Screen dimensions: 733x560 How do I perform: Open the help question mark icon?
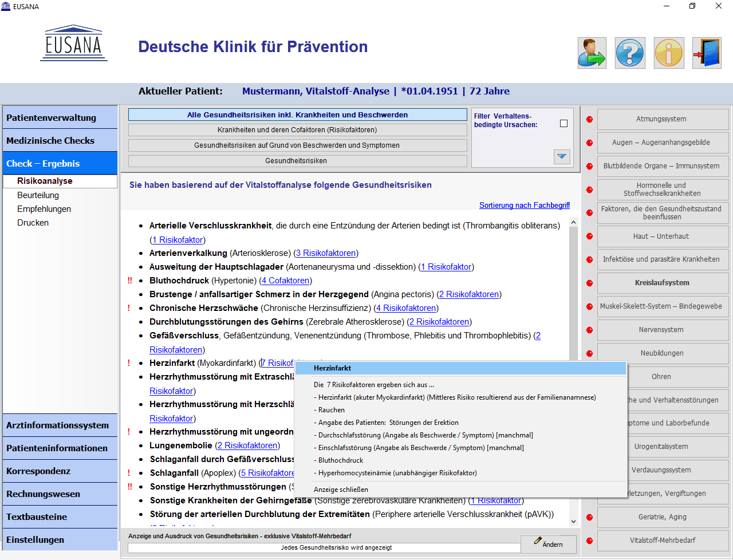(630, 53)
